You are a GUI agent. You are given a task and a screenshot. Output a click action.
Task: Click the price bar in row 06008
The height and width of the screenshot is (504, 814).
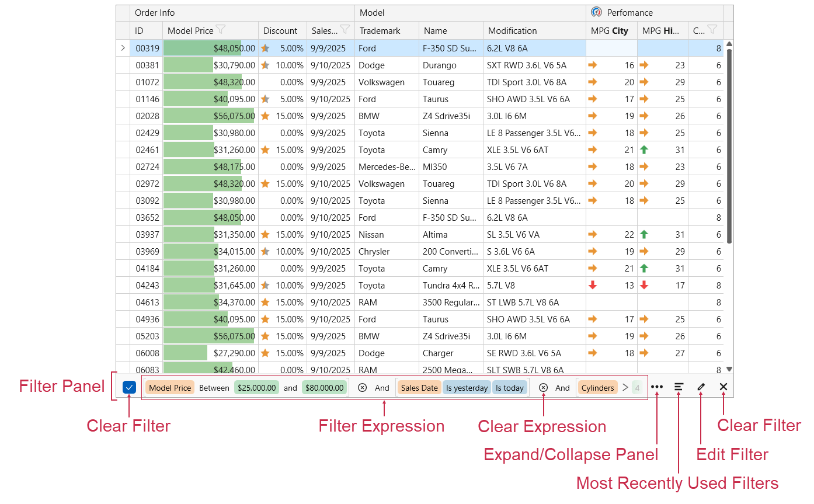(x=186, y=353)
